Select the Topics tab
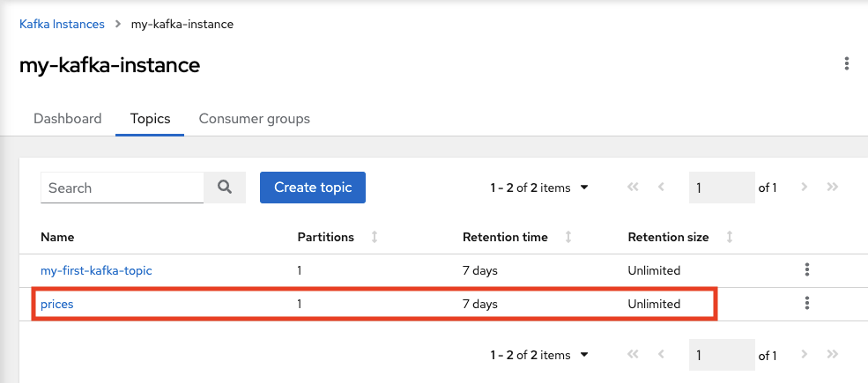868x383 pixels. click(150, 119)
